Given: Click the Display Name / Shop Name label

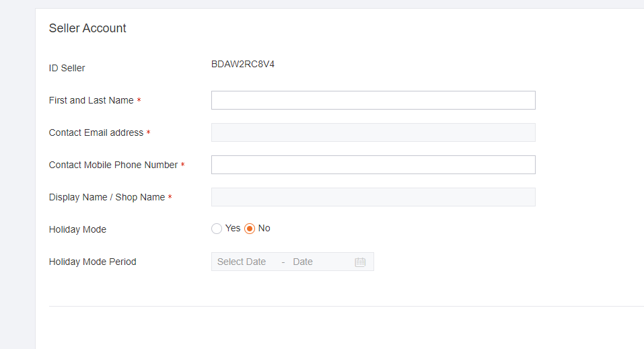Looking at the screenshot, I should coord(107,198).
